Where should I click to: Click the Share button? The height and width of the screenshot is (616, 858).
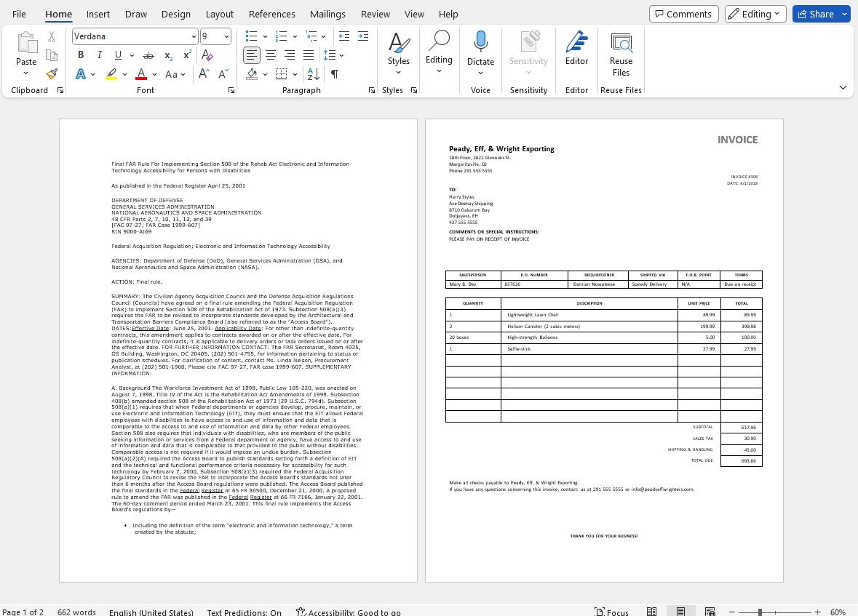822,14
